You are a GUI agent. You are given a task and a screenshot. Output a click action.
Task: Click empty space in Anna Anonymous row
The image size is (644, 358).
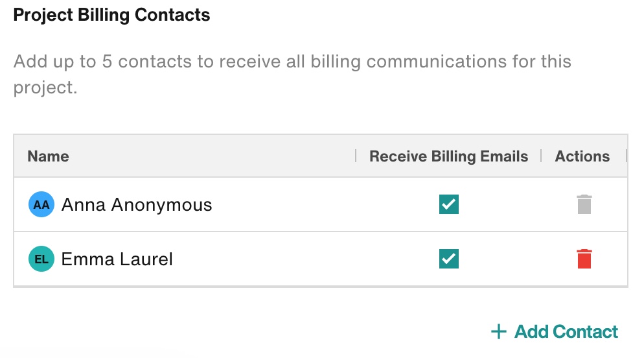(x=312, y=204)
